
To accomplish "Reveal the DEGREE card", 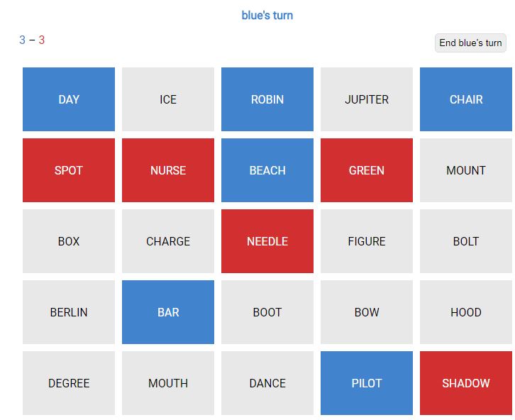I will [x=69, y=383].
